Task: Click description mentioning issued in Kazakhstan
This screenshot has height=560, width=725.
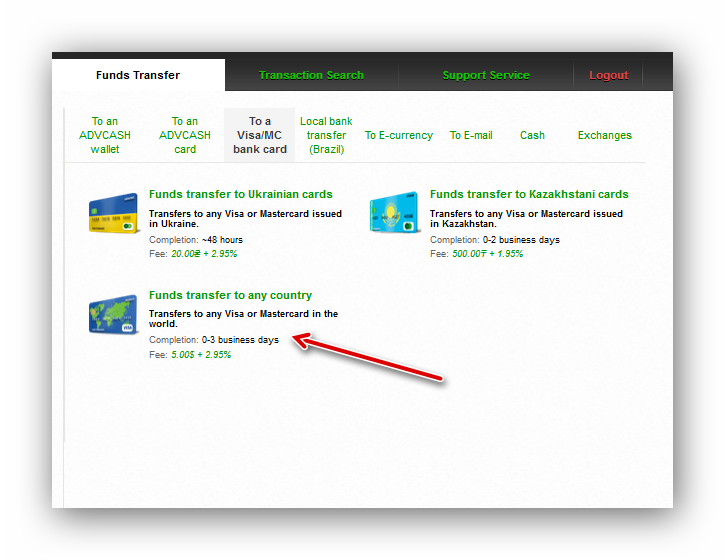Action: point(526,219)
